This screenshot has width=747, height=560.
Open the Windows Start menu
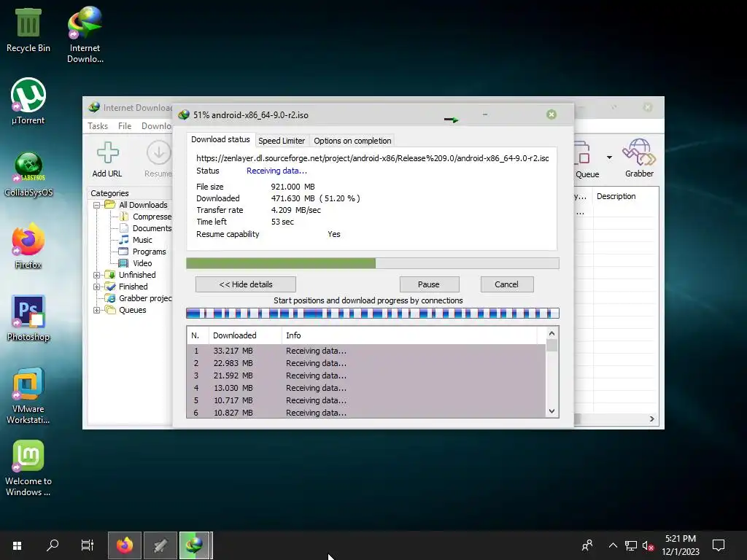tap(18, 545)
